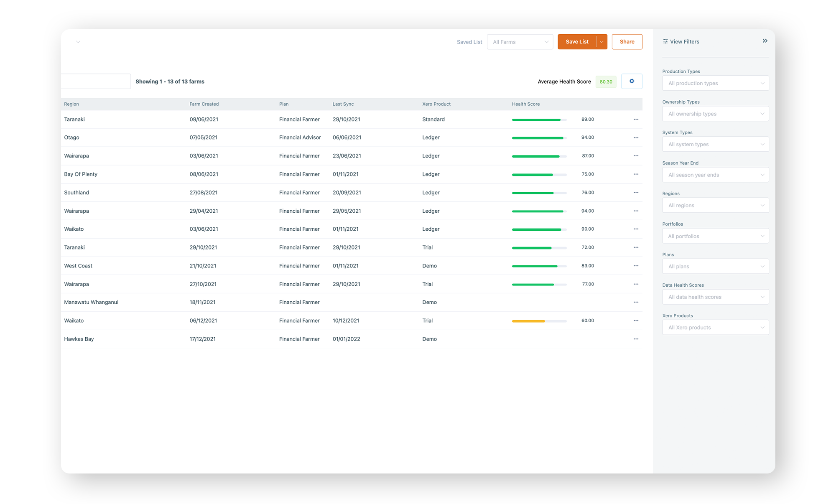Select the Otago region cell

tap(71, 137)
